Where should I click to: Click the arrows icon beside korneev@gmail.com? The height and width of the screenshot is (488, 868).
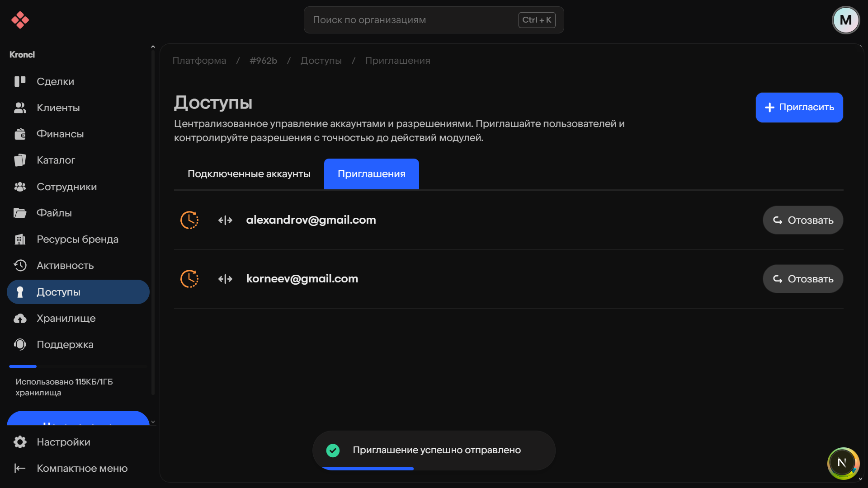pyautogui.click(x=225, y=279)
